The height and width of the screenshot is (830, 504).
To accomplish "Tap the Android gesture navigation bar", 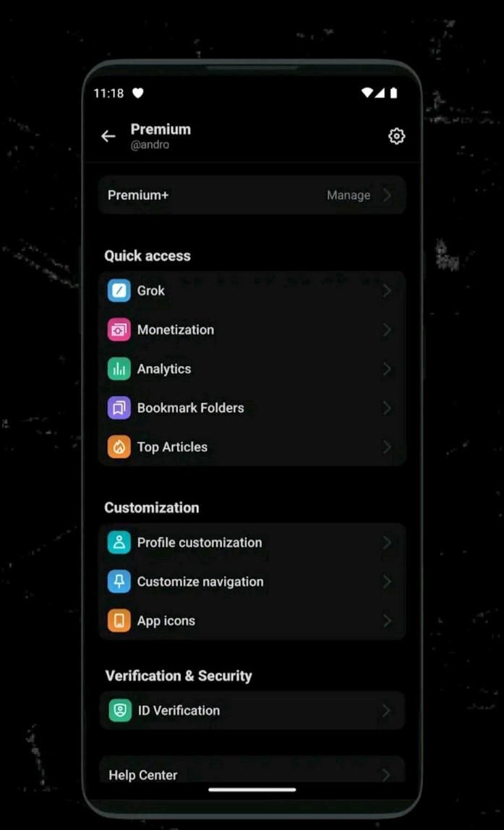I will [x=252, y=790].
